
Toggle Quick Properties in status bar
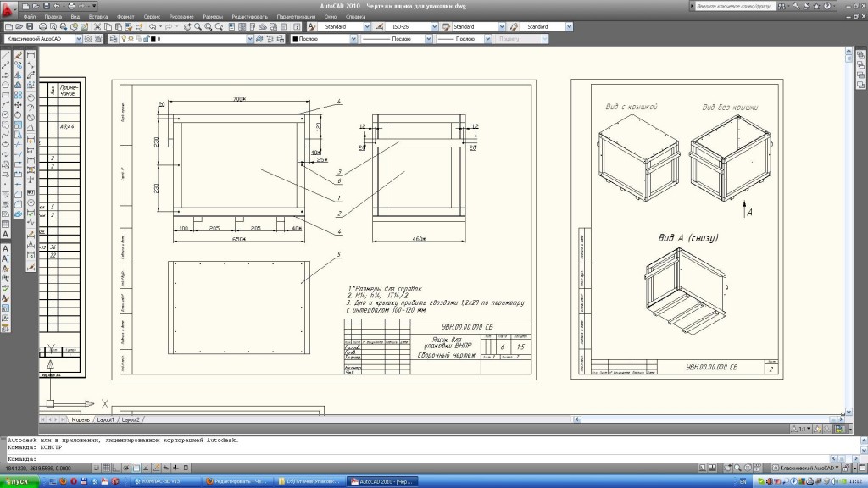tap(186, 468)
